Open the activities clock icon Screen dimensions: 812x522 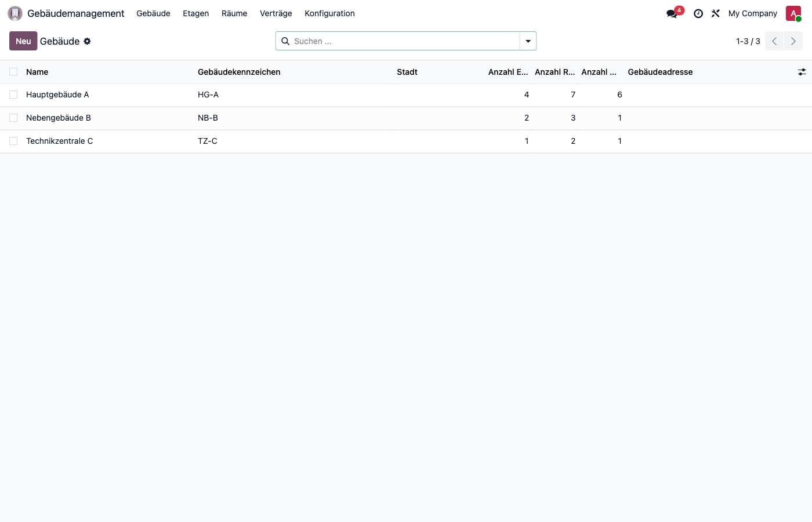tap(698, 13)
